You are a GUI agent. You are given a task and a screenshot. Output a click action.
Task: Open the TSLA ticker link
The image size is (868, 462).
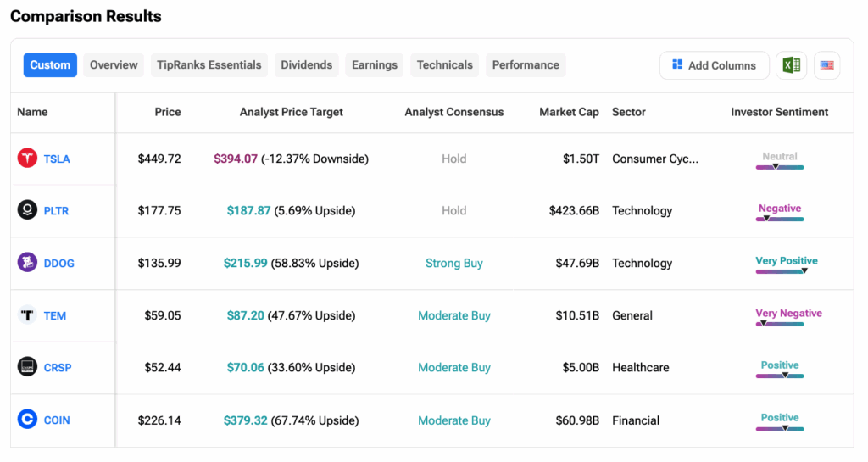[57, 159]
